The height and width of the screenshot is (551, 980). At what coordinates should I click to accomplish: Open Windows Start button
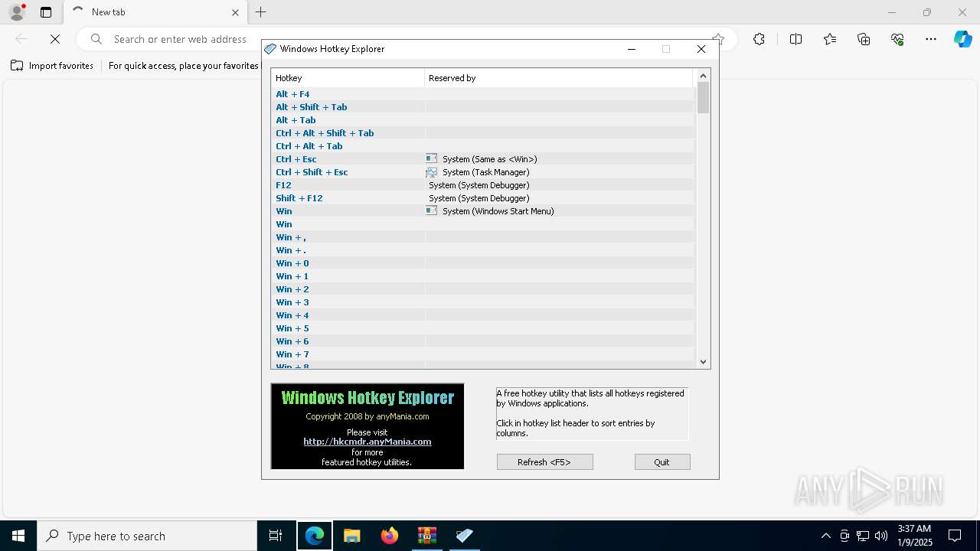coord(18,536)
